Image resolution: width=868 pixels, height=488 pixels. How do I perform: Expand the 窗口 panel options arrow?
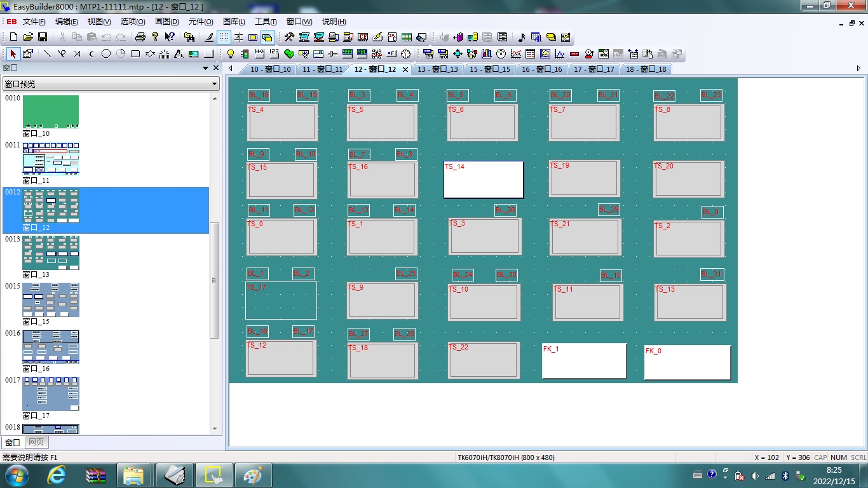click(205, 68)
